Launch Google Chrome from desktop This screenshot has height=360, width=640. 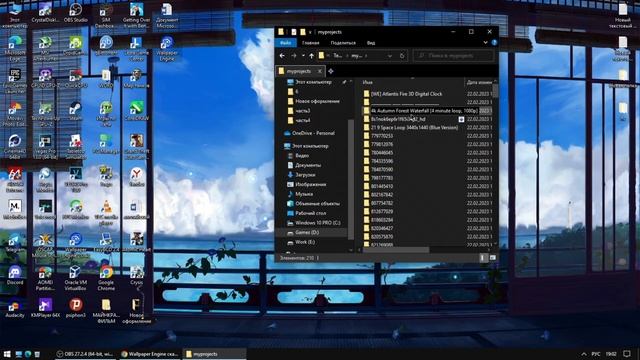click(x=106, y=278)
